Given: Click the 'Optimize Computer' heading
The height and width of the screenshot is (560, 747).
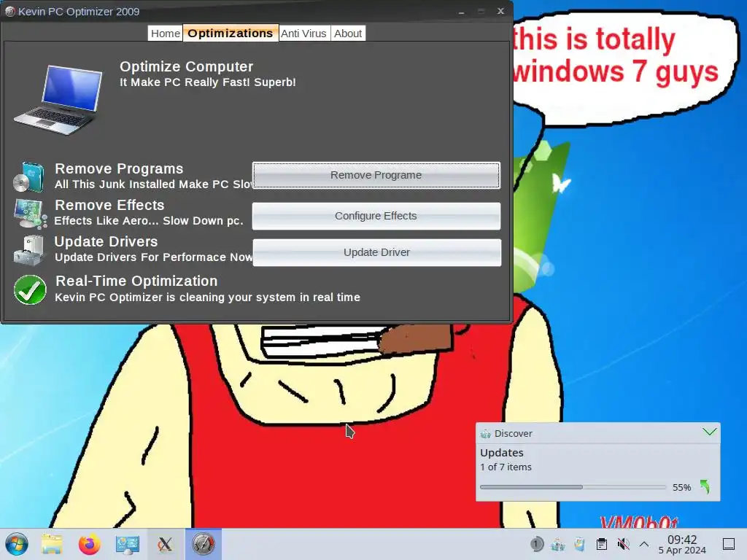Looking at the screenshot, I should pos(186,66).
